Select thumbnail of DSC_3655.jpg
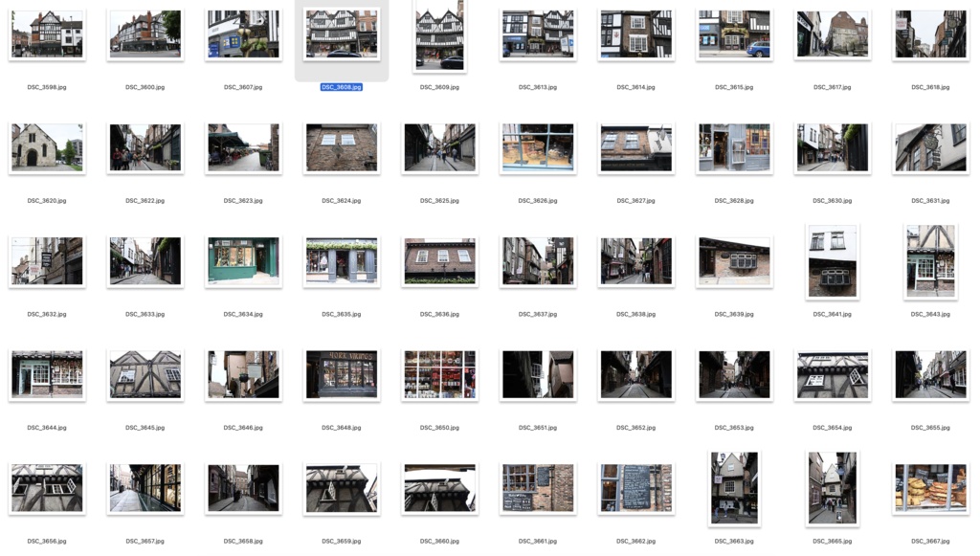980x556 pixels. (x=930, y=375)
